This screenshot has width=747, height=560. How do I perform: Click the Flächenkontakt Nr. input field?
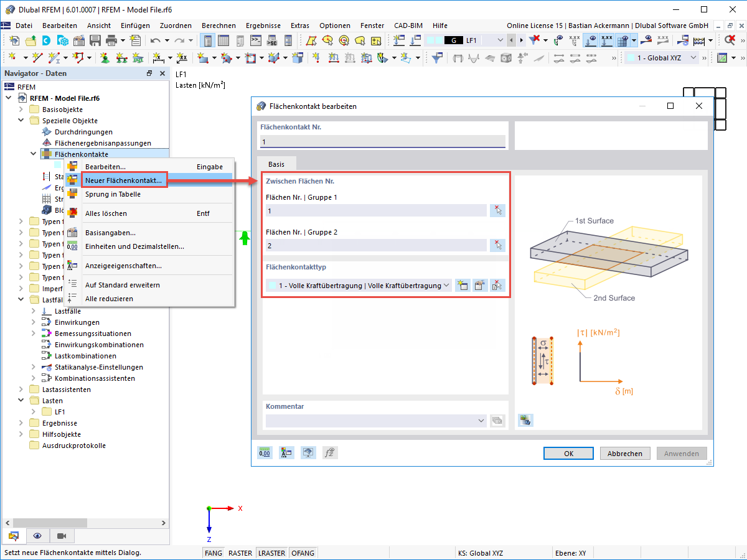click(383, 142)
